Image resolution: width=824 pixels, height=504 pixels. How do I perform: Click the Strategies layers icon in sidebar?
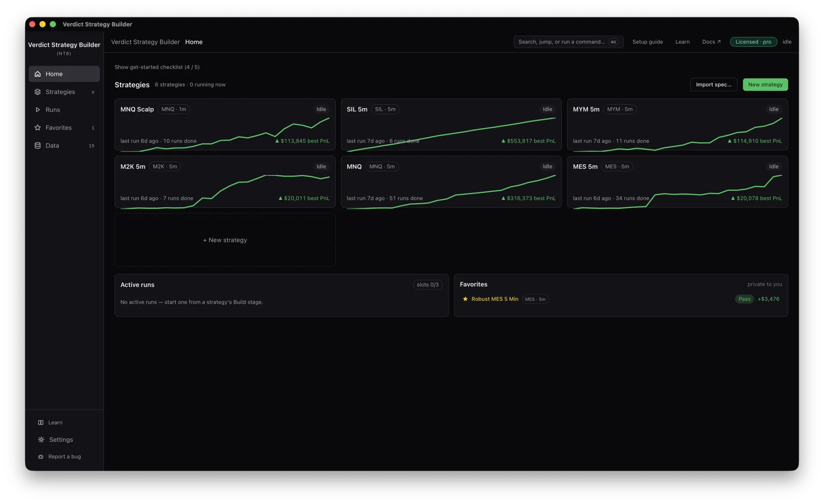click(38, 92)
